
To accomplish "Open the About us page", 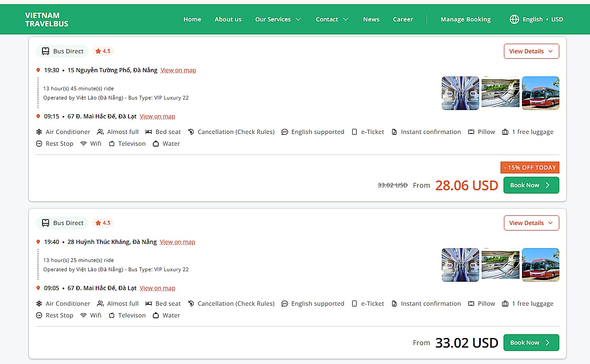I will [x=228, y=19].
